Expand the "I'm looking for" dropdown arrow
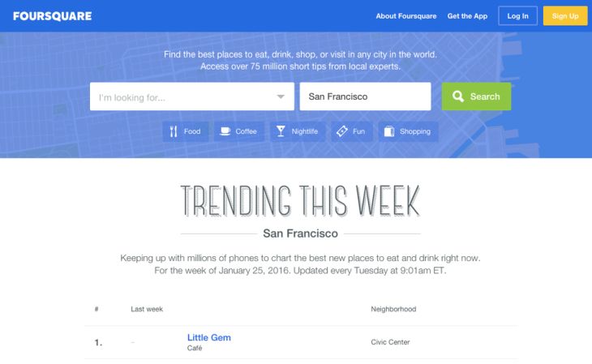The width and height of the screenshot is (592, 364). (x=281, y=96)
